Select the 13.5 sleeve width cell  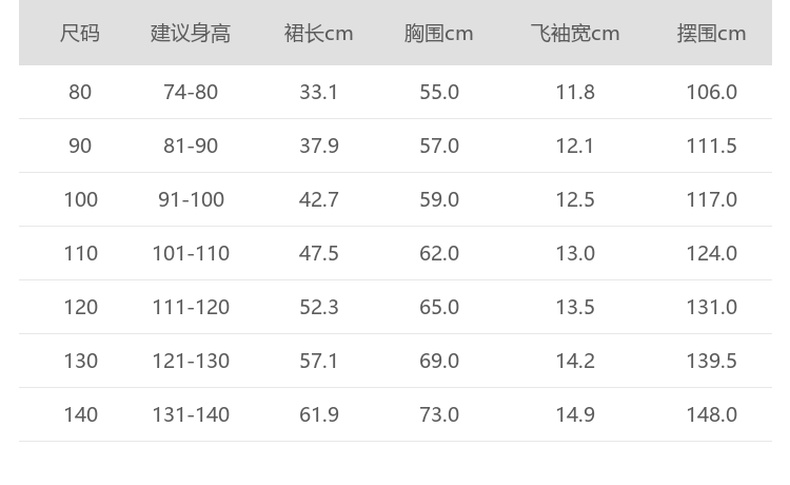(x=575, y=307)
